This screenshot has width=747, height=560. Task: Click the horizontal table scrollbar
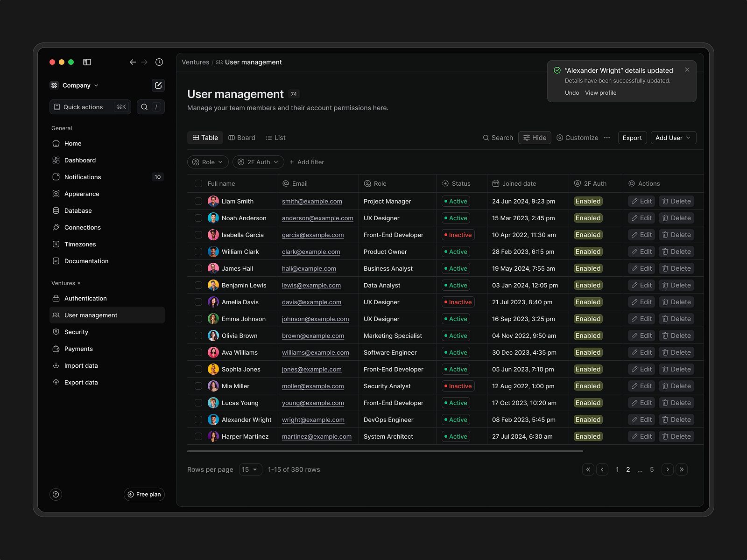tap(385, 451)
